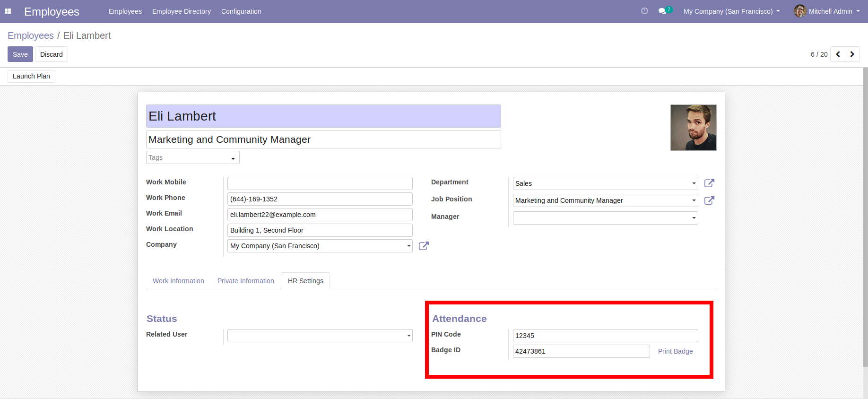The width and height of the screenshot is (868, 399).
Task: Open the company switcher dropdown
Action: coord(731,11)
